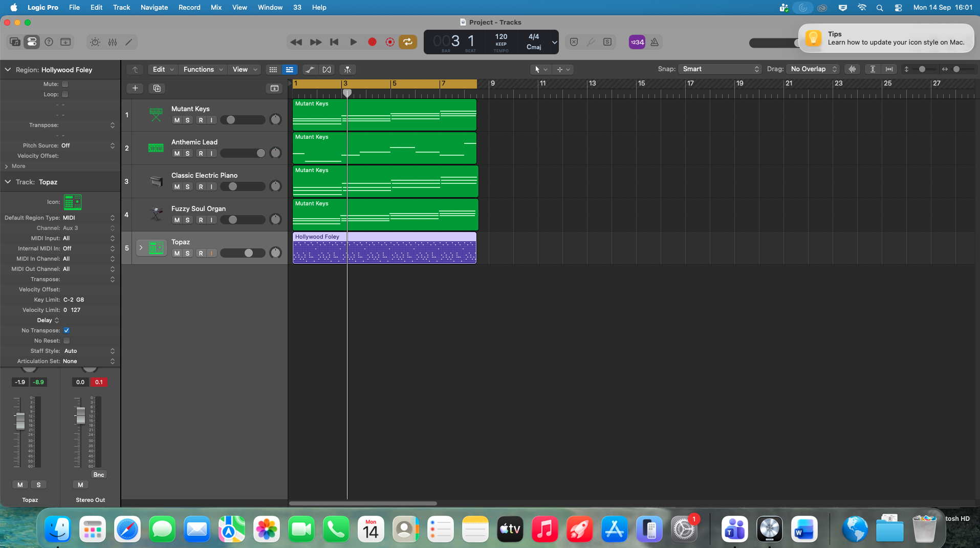The width and height of the screenshot is (980, 548).
Task: Toggle the Flex show/hide icon
Action: [326, 70]
